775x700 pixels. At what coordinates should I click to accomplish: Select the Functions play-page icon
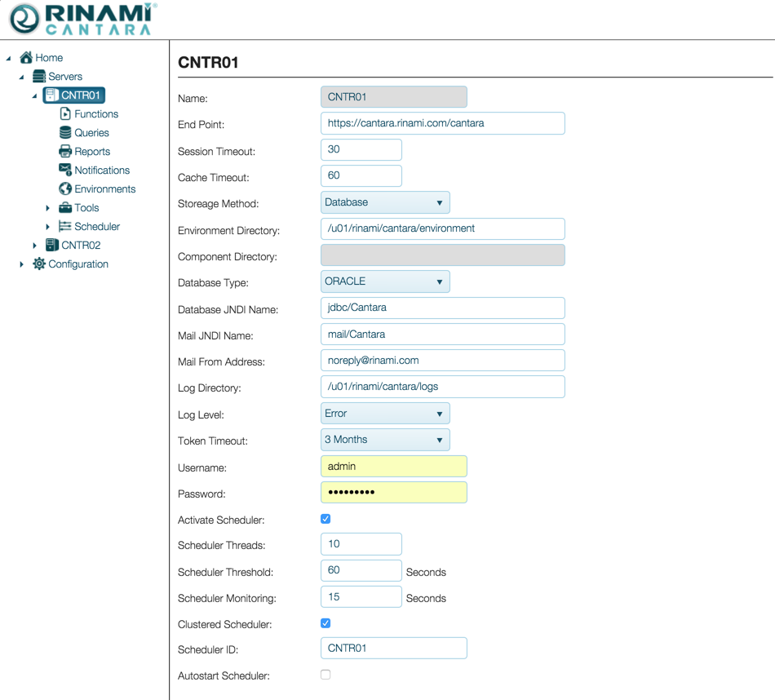tap(65, 114)
